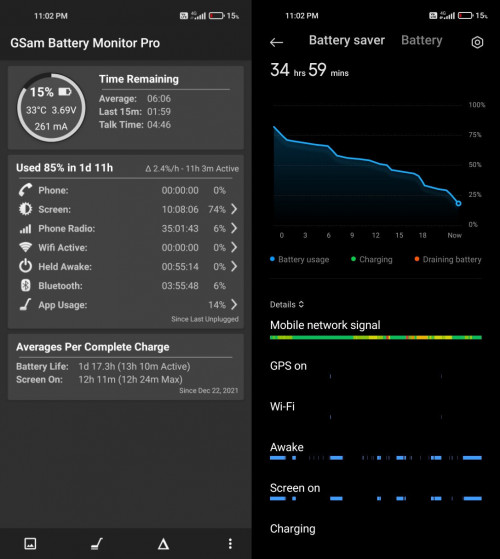Open the three-dot overflow menu
500x559 pixels.
[x=230, y=544]
